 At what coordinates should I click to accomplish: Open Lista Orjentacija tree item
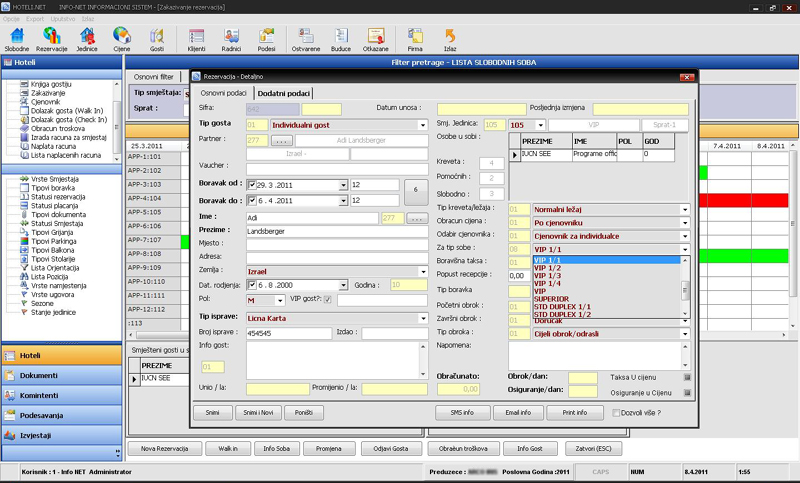[x=55, y=268]
